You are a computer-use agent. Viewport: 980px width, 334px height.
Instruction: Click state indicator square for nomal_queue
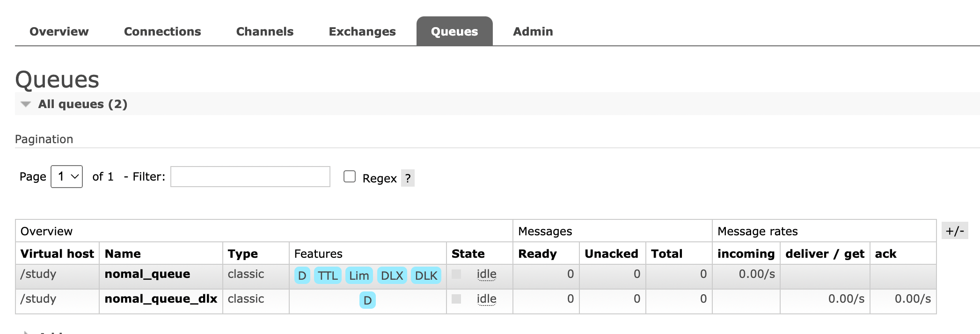click(456, 274)
